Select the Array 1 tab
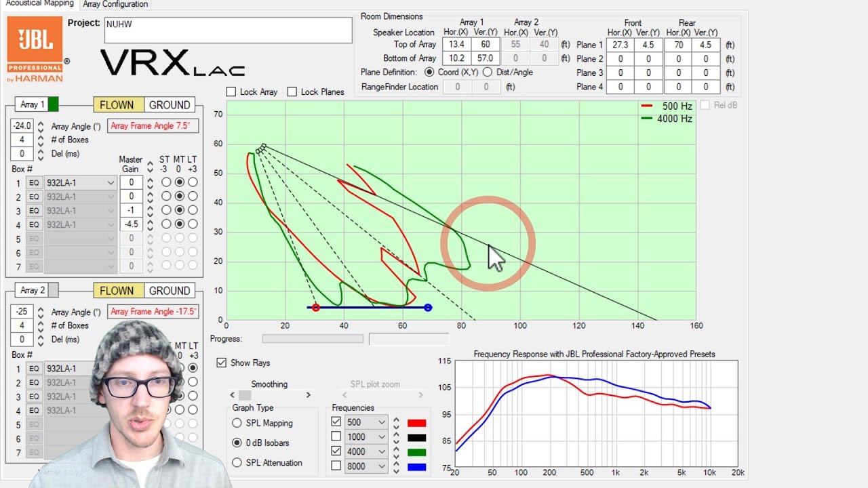This screenshot has width=868, height=488. click(x=32, y=104)
